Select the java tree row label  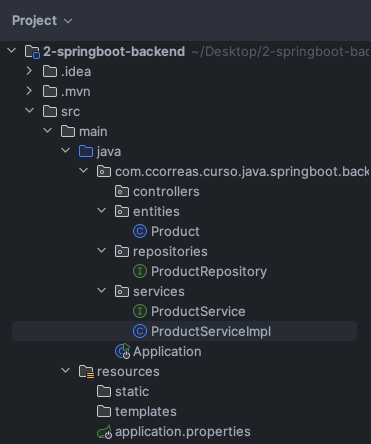[109, 152]
